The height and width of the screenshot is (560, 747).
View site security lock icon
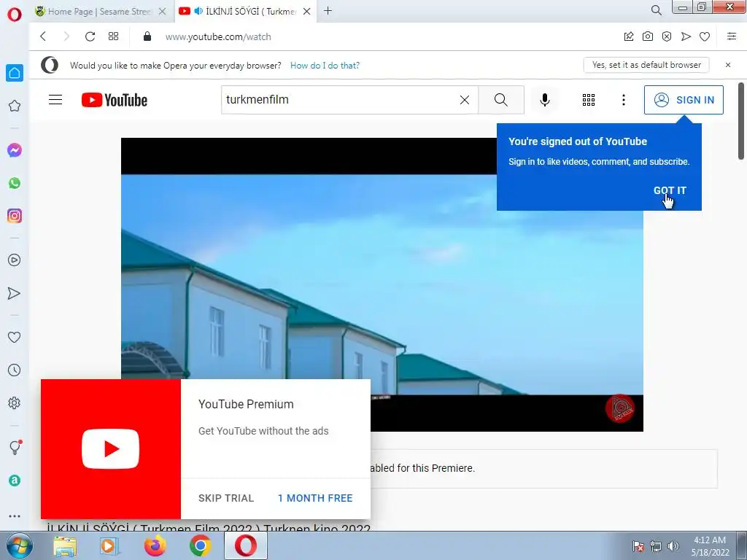coord(147,36)
